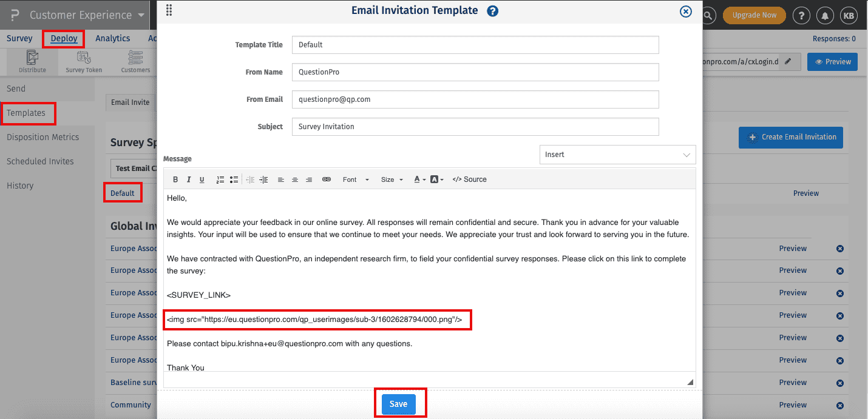Open History in the sidebar
This screenshot has width=868, height=419.
point(20,186)
